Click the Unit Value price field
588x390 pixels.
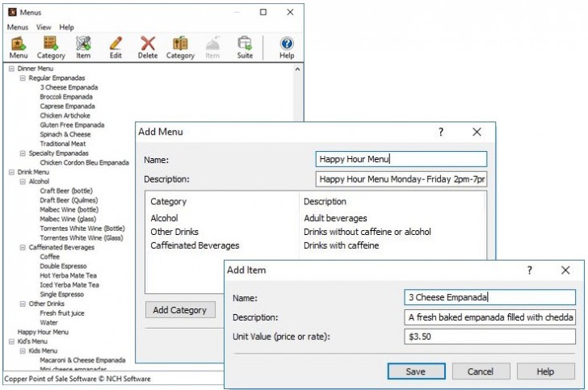pos(489,337)
